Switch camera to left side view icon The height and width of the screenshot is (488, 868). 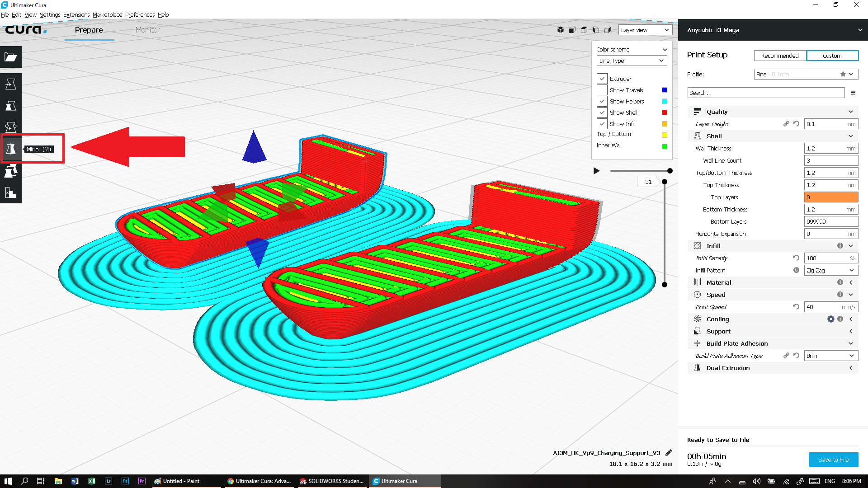(x=596, y=30)
